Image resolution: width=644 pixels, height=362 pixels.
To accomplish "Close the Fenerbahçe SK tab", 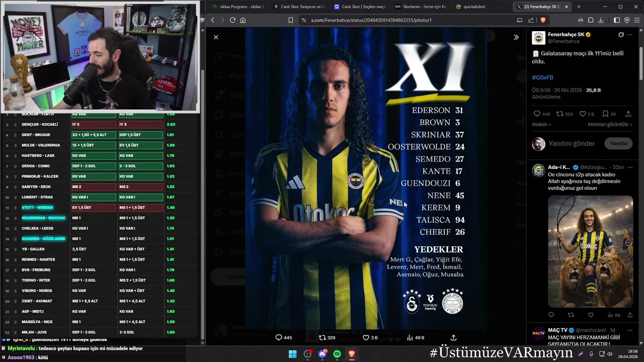I will point(566,7).
